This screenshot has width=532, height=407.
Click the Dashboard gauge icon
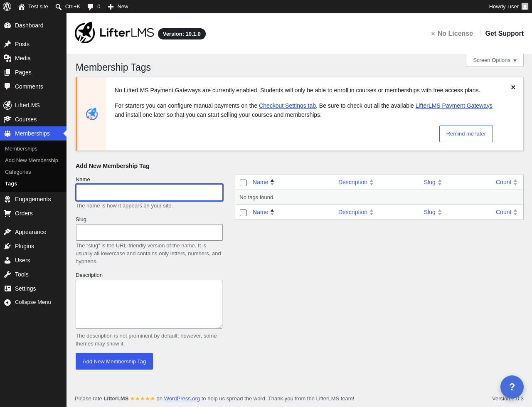(x=7, y=25)
